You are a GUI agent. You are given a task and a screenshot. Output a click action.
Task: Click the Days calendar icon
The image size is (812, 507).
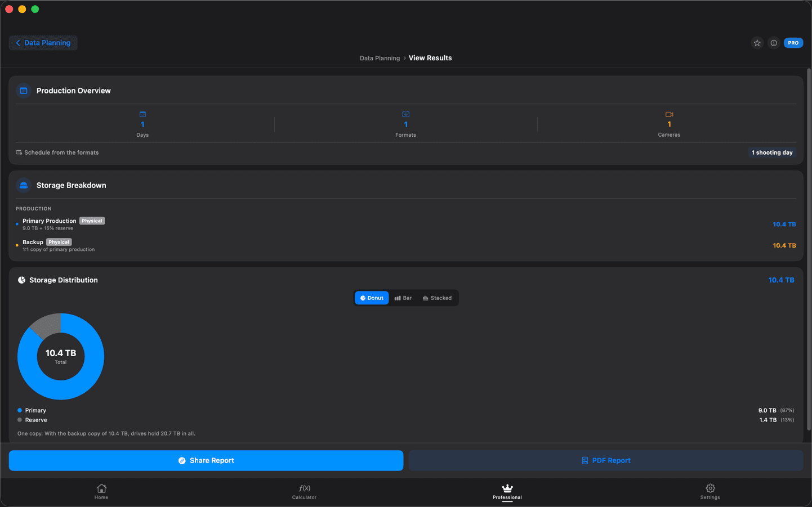pyautogui.click(x=142, y=114)
